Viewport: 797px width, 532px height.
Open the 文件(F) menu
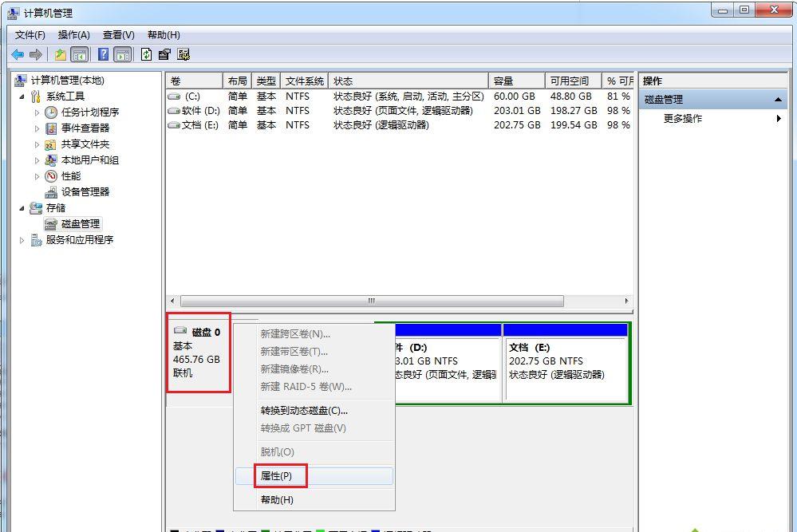click(30, 34)
